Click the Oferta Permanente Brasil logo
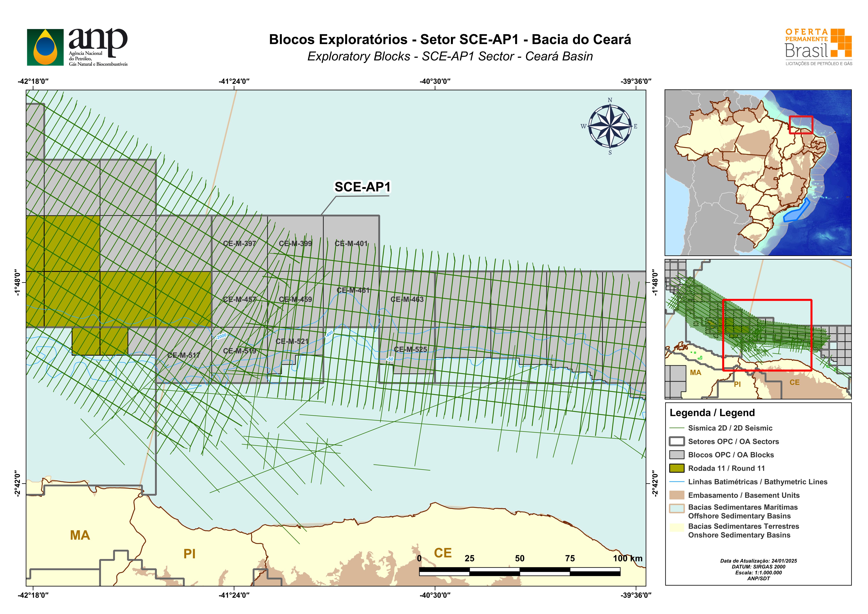Viewport: 868px width, 614px height. [818, 47]
